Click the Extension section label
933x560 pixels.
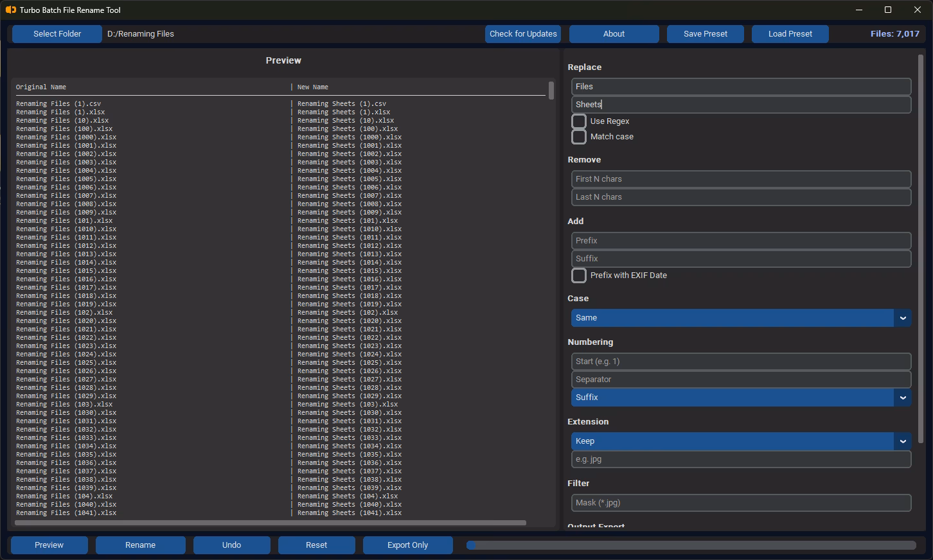pyautogui.click(x=588, y=422)
